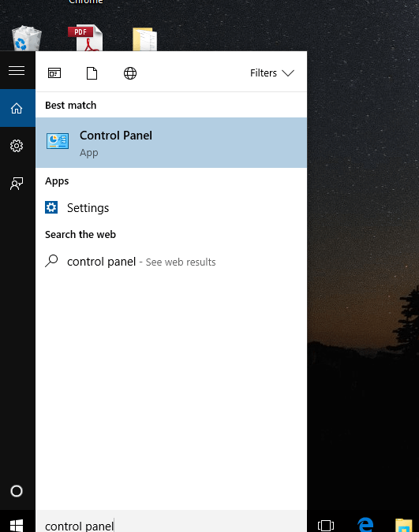Click the Filters chevron arrow
This screenshot has width=419, height=532.
coord(288,73)
